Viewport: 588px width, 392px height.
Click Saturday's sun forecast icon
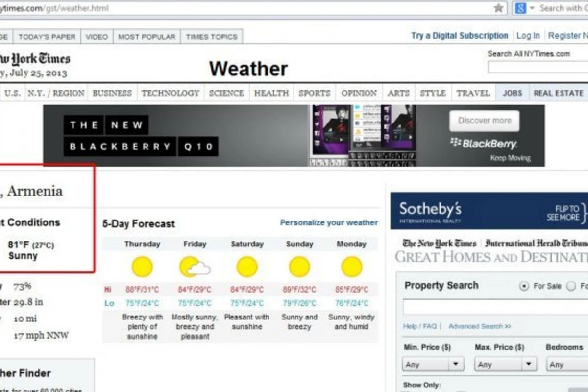click(247, 267)
